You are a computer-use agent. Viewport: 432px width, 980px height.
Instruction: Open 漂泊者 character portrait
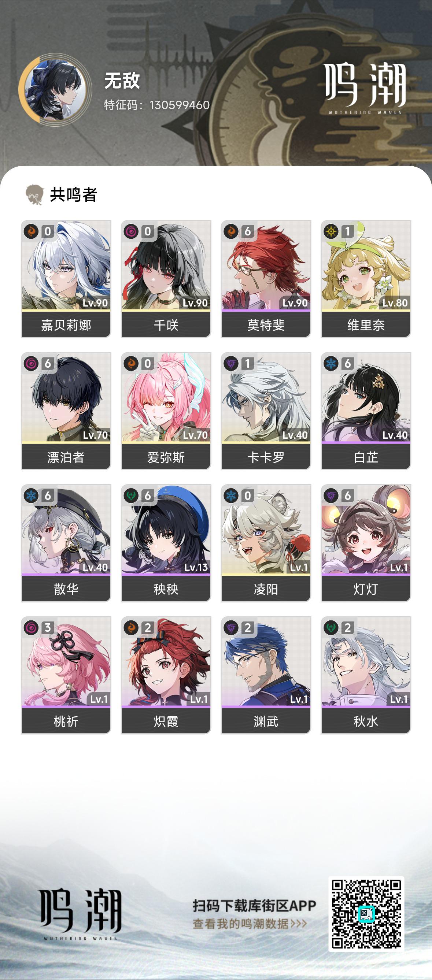(66, 398)
